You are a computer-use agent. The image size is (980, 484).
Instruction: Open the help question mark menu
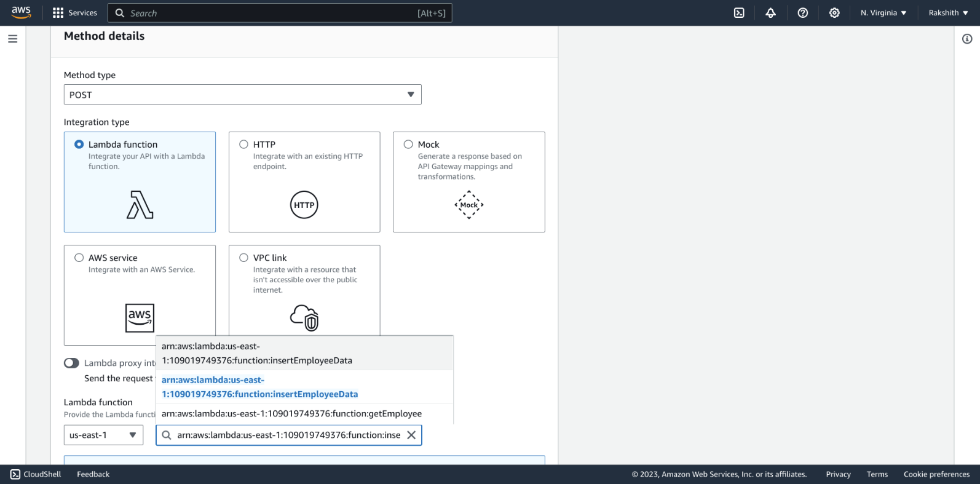coord(802,13)
